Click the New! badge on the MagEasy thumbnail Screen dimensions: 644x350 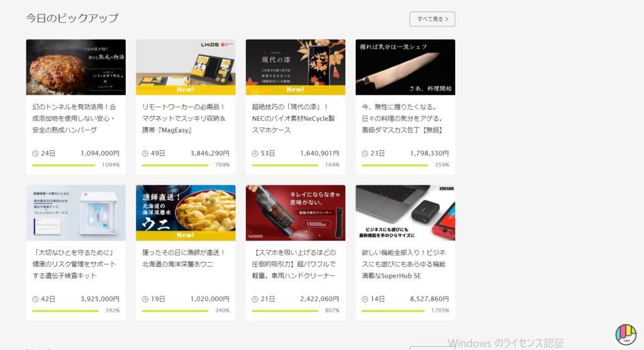[186, 89]
